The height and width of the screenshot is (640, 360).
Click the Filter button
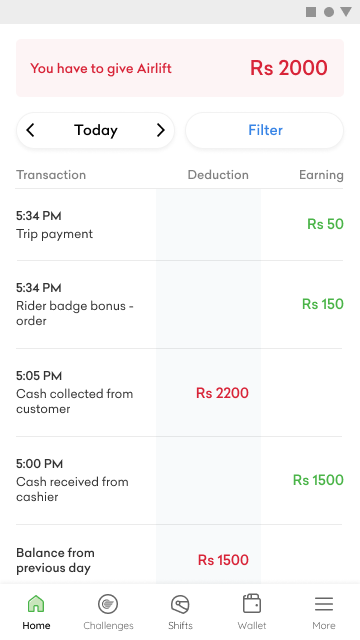[x=264, y=130]
